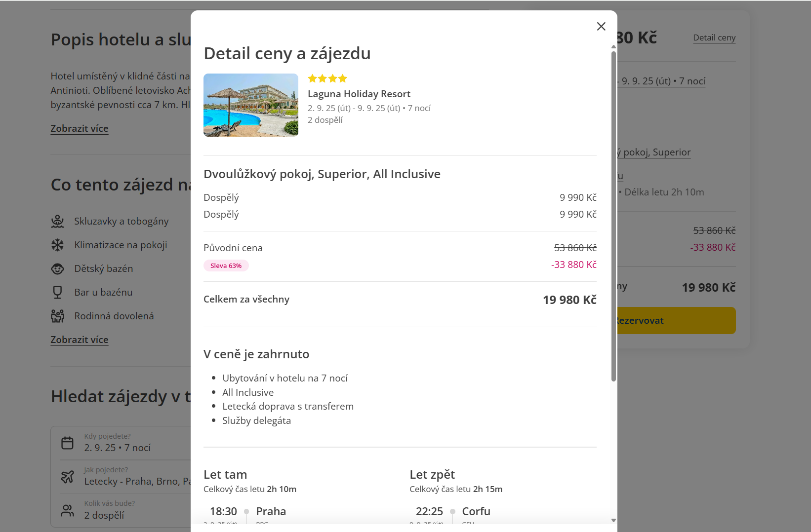Click the dates link 9. 9. 25 • 7 nocí
This screenshot has height=532, width=811.
(x=661, y=81)
